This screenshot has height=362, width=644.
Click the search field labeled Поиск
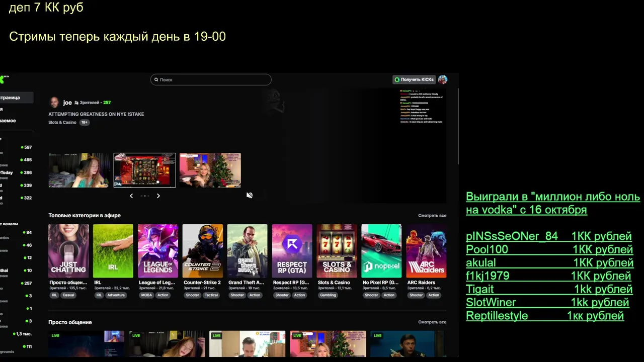tap(211, 79)
